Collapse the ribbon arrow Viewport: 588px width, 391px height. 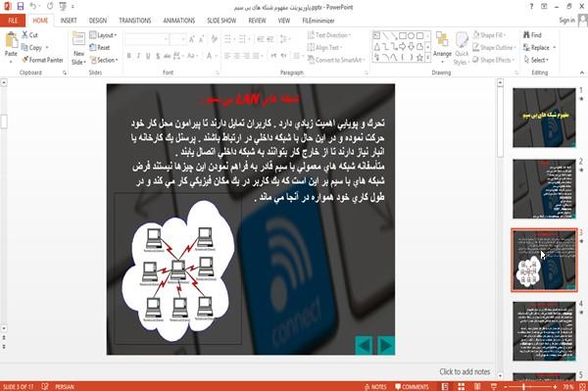pyautogui.click(x=581, y=73)
